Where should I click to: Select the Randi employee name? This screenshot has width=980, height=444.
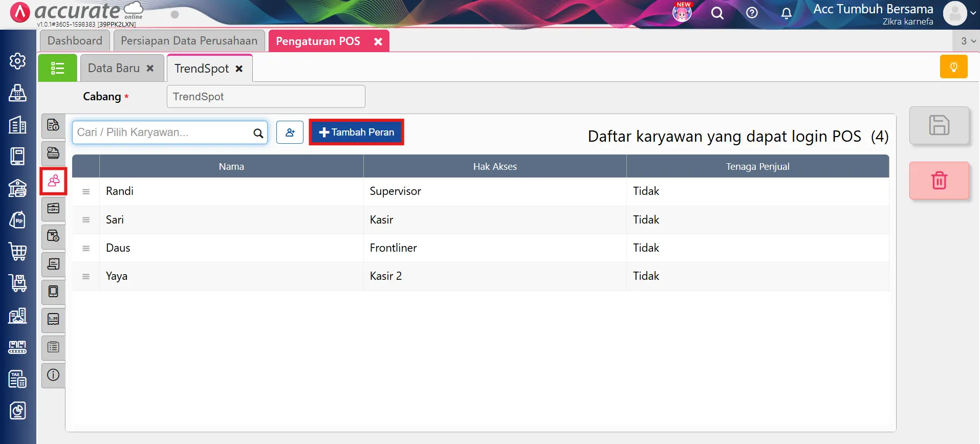pos(120,191)
